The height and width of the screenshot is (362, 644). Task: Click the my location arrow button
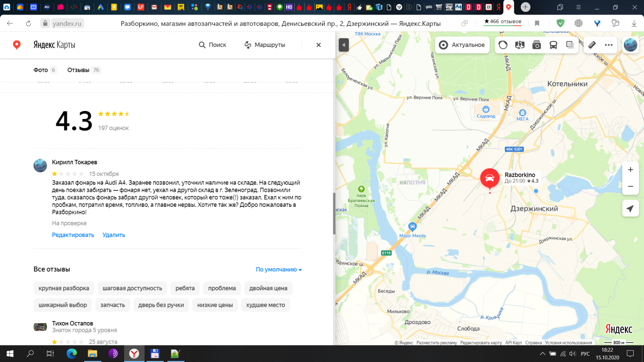(630, 209)
